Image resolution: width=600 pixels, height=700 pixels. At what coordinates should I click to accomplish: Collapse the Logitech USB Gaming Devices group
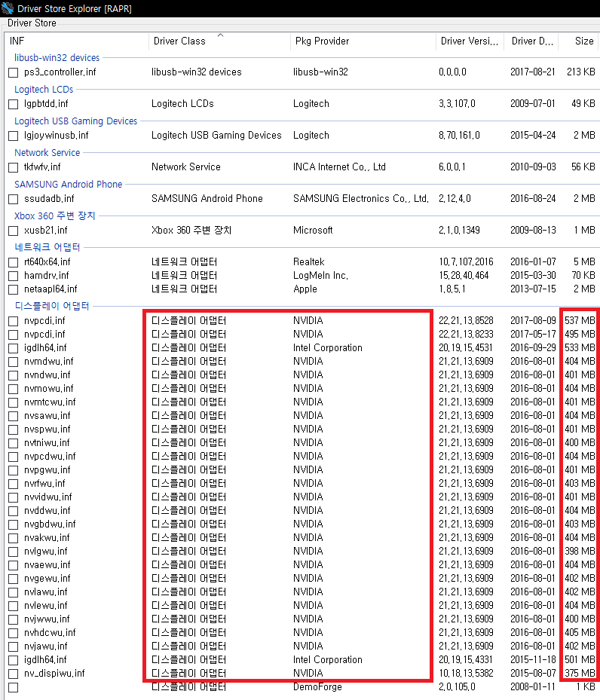(x=75, y=121)
